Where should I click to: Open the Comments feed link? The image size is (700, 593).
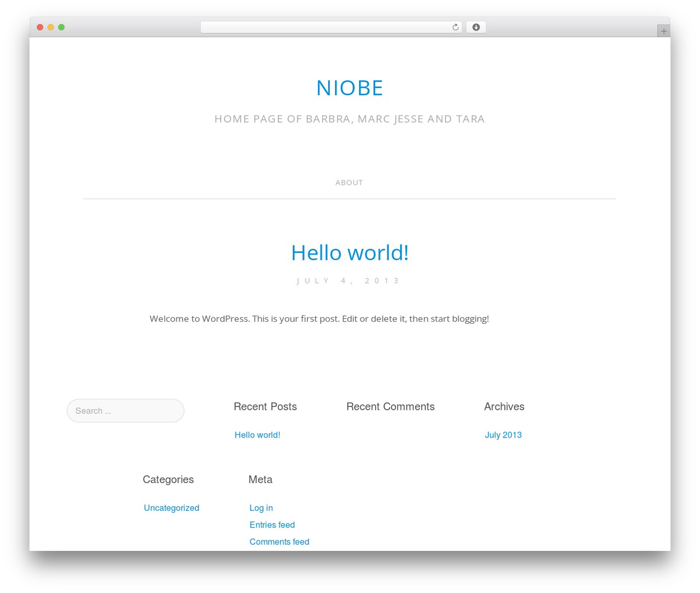(279, 542)
